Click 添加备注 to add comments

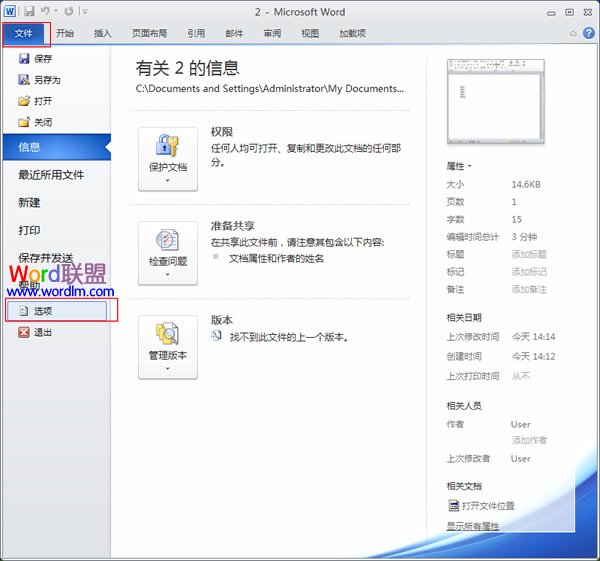point(529,289)
